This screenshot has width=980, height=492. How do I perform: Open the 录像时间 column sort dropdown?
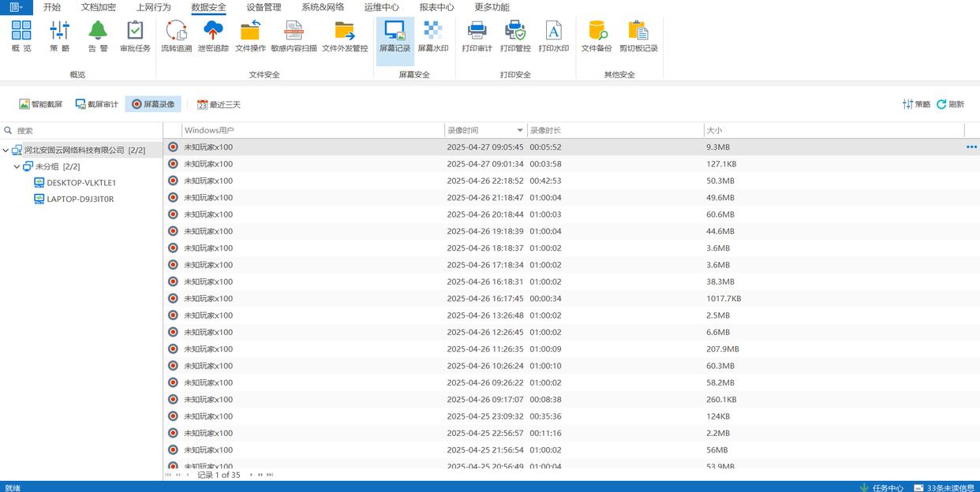coord(519,130)
